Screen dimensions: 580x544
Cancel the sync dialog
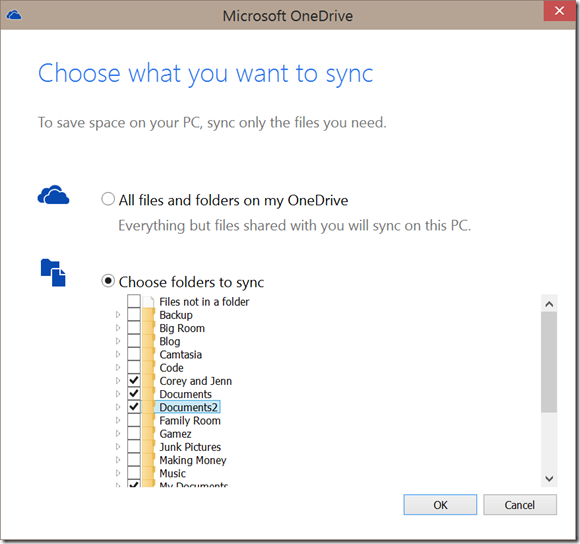pos(520,505)
